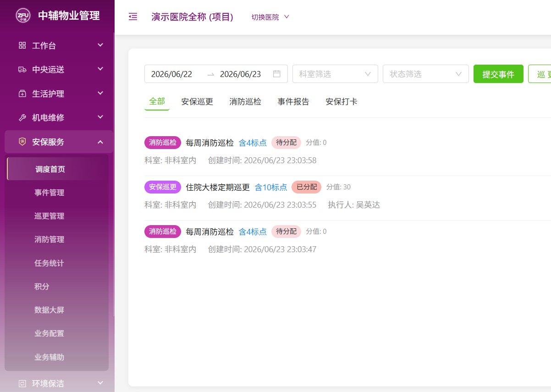Open the calendar icon in date range
This screenshot has height=392, width=551.
(276, 74)
